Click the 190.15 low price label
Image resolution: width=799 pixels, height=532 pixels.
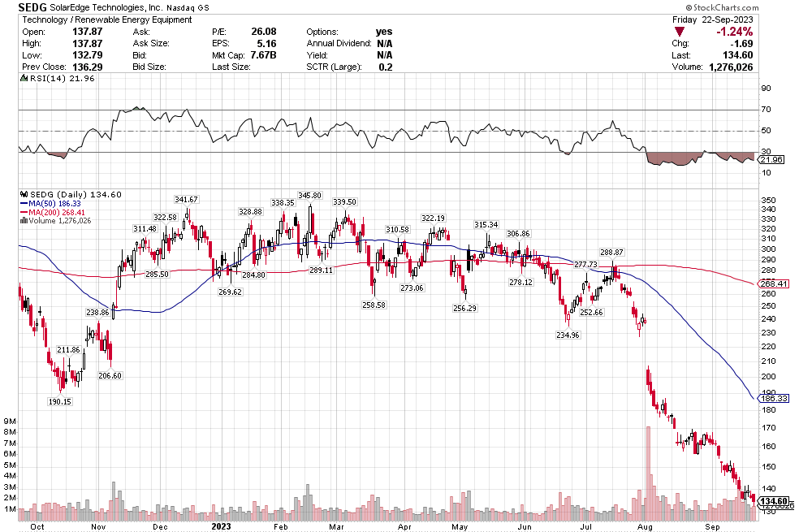pyautogui.click(x=59, y=401)
